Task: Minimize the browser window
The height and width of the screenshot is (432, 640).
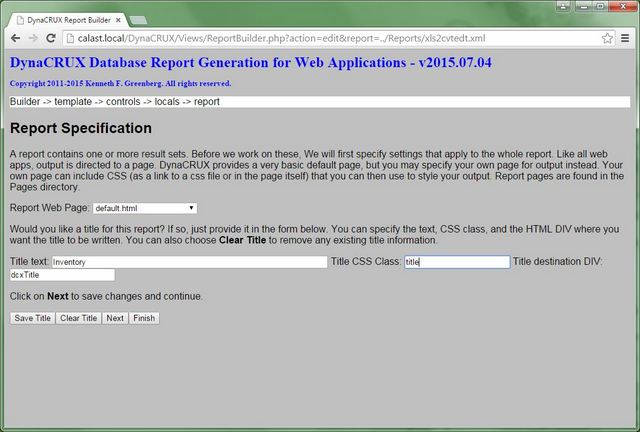Action: [x=583, y=6]
